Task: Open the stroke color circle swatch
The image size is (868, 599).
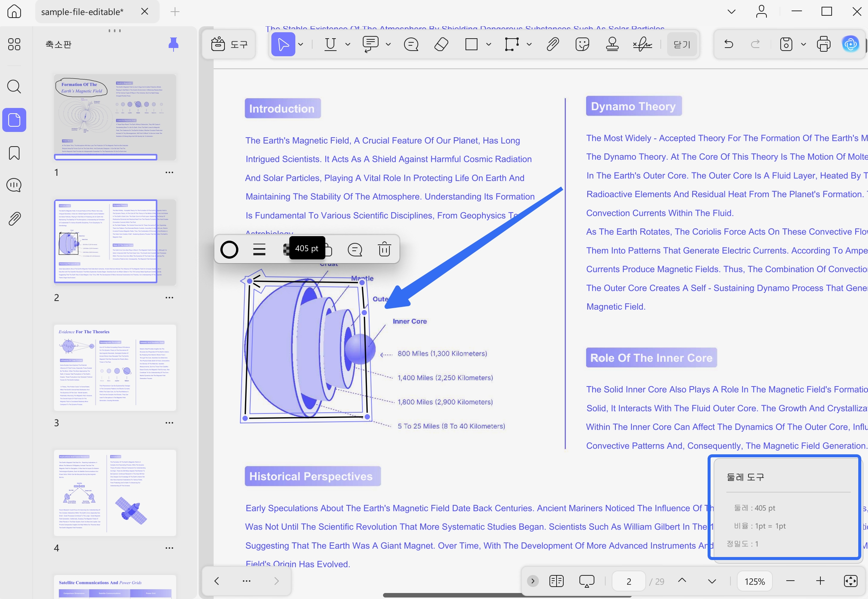Action: tap(229, 250)
